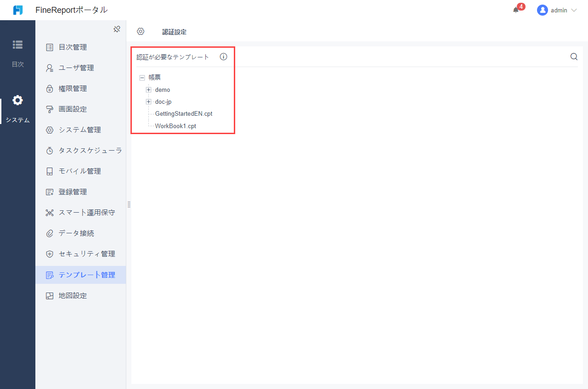
Task: Expand the doc-jp folder node
Action: (x=148, y=101)
